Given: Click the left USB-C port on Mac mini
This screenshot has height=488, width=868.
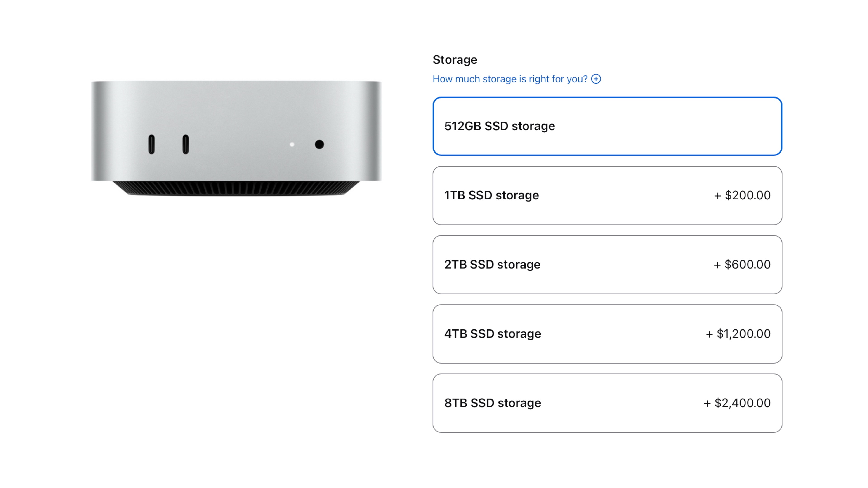Looking at the screenshot, I should pos(151,145).
